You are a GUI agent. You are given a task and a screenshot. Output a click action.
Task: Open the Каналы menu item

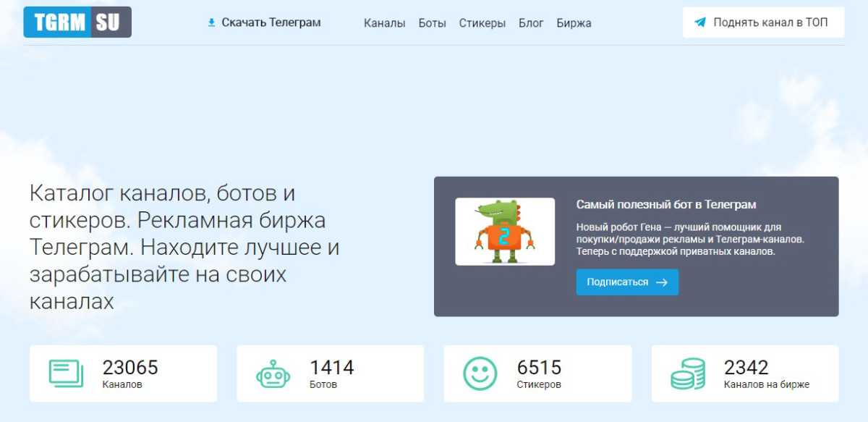point(384,23)
